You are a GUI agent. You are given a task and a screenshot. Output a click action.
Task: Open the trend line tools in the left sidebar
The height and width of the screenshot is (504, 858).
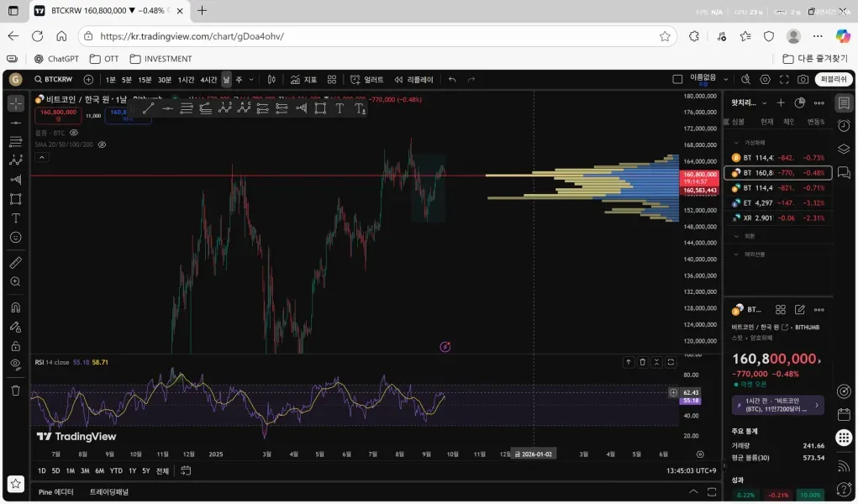[16, 123]
